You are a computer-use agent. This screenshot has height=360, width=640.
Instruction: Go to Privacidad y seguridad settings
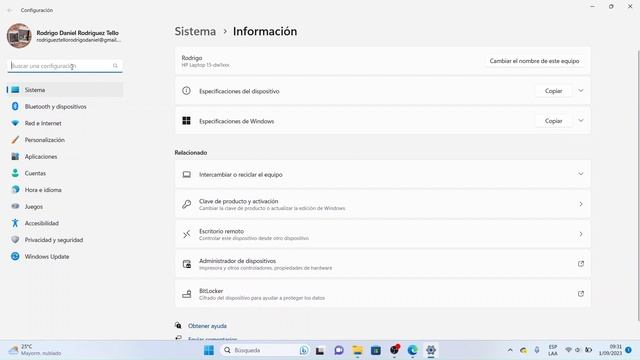point(65,240)
